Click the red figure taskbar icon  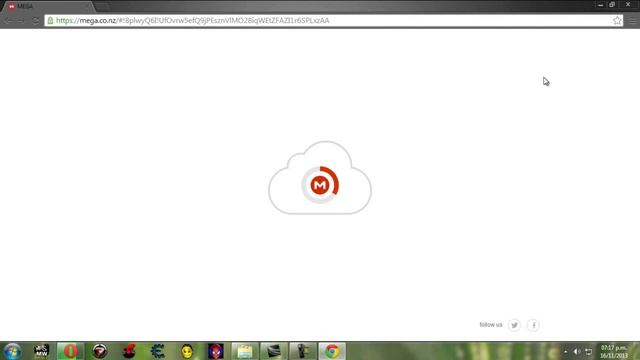coord(129,351)
